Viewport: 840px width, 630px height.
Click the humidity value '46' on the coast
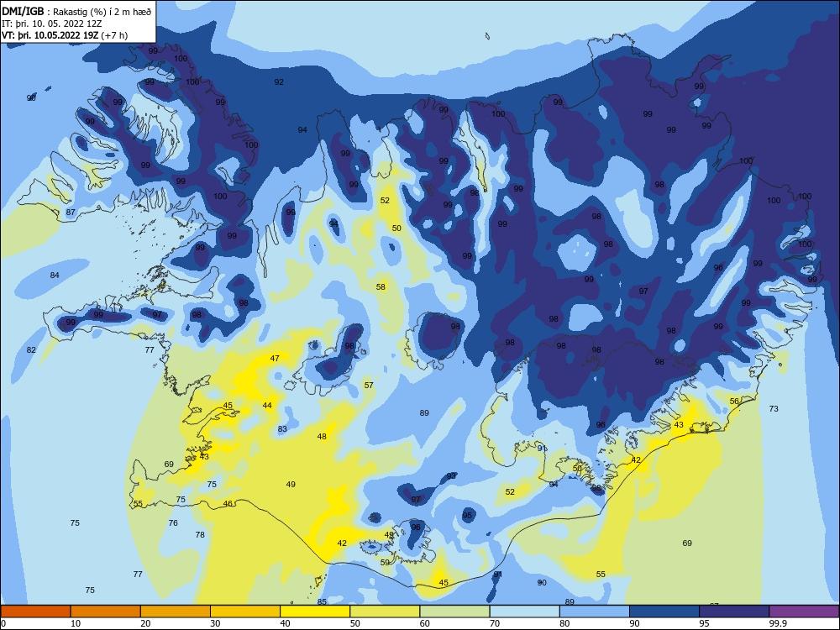228,503
